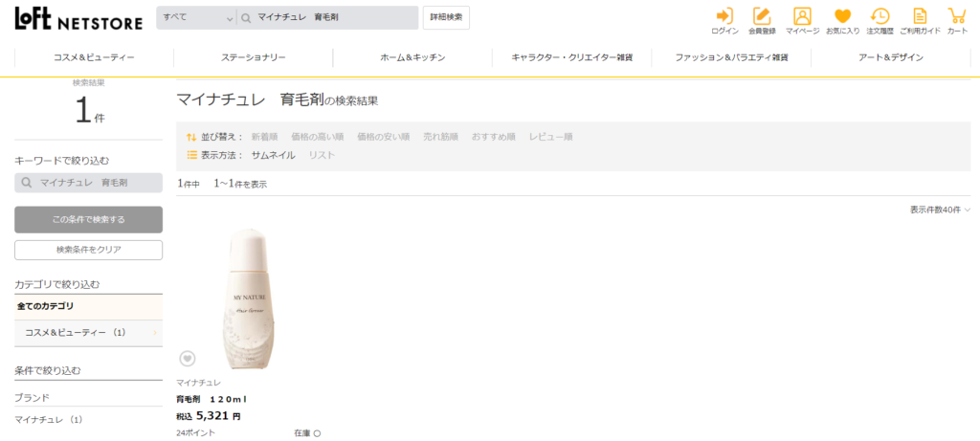The width and height of the screenshot is (980, 441).
Task: Sort results by おすすめ順
Action: coord(493,137)
